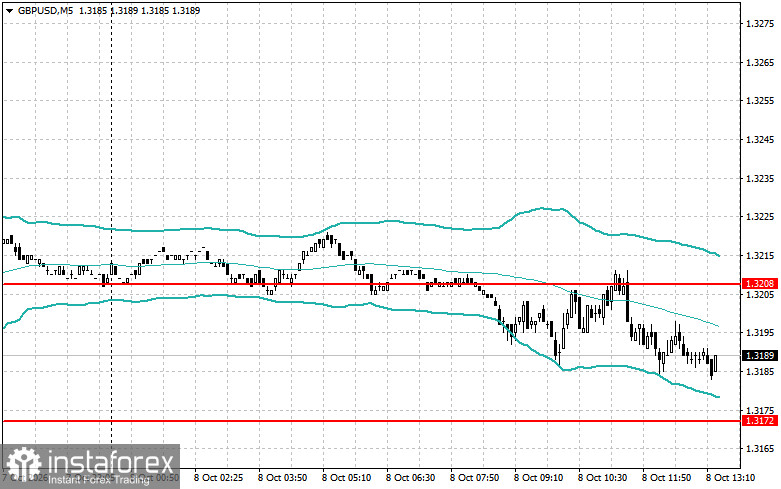Click the 1.3225 price scale label
This screenshot has width=781, height=489.
pos(760,217)
